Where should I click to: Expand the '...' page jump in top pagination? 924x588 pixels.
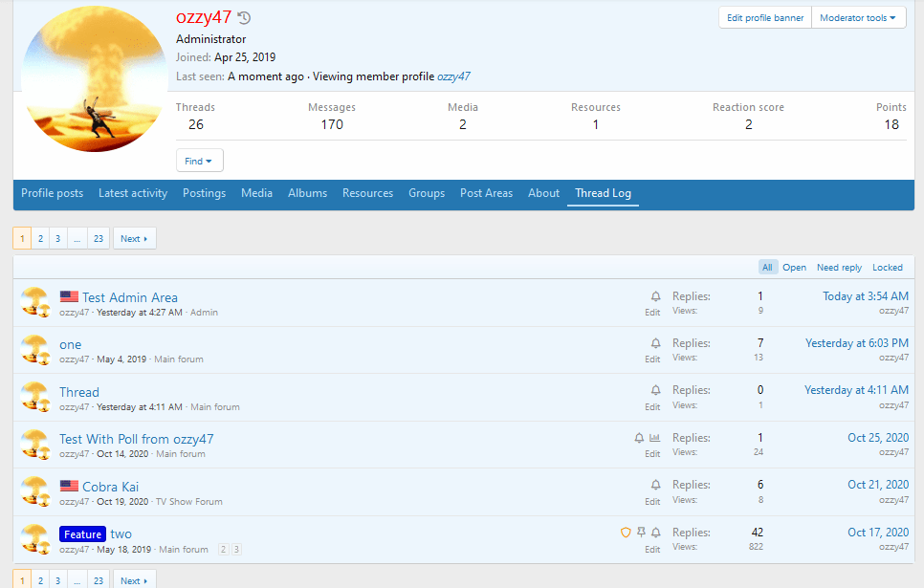click(77, 238)
